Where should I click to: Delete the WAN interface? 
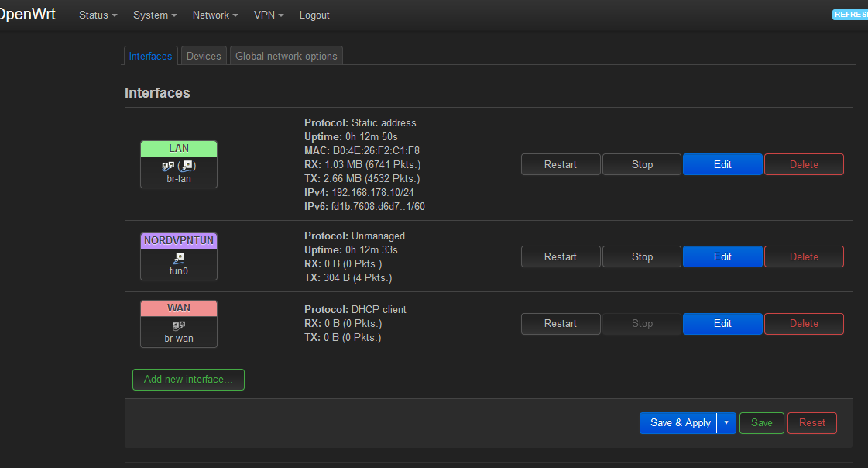tap(804, 323)
